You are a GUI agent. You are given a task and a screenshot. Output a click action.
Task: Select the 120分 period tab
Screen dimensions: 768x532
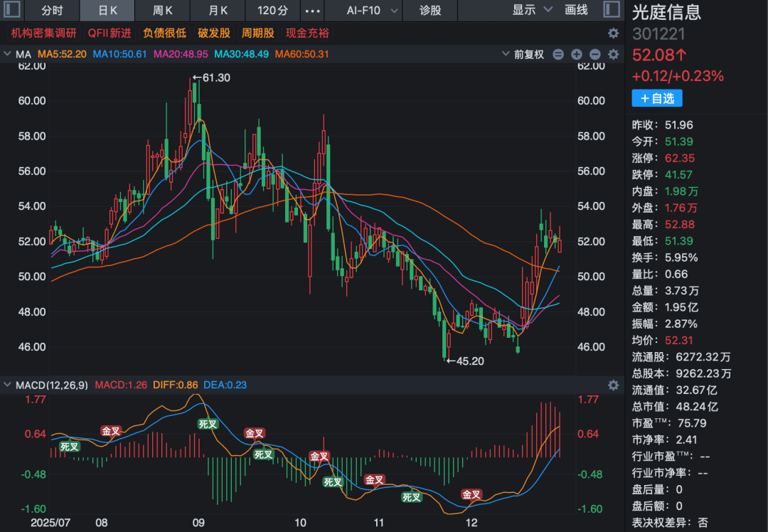click(272, 11)
